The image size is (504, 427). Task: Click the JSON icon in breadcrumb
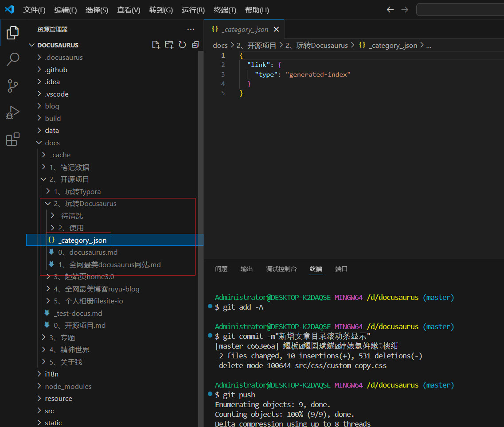(362, 45)
